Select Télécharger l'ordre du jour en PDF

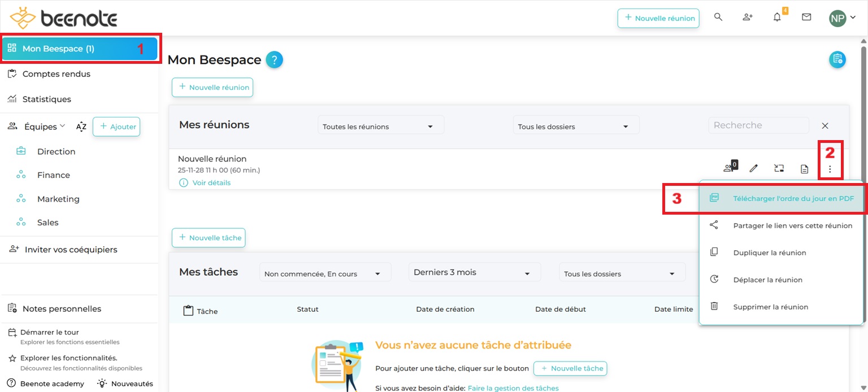pyautogui.click(x=793, y=198)
